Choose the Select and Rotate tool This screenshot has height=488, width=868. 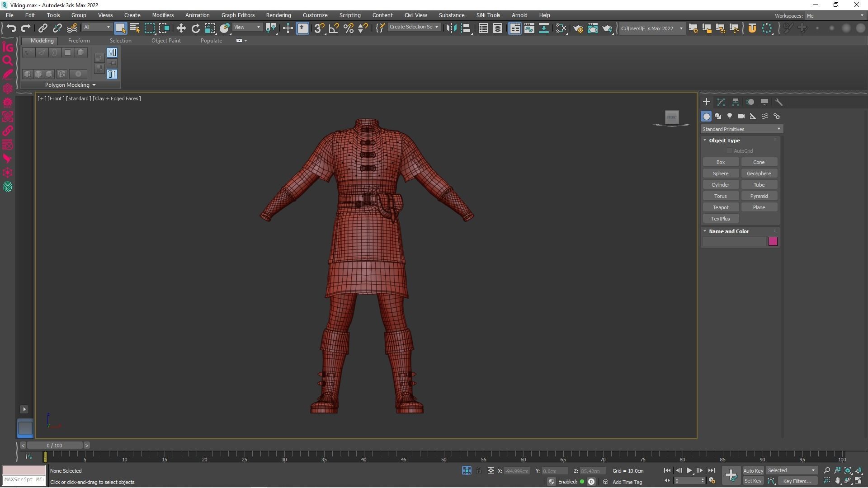(x=195, y=28)
